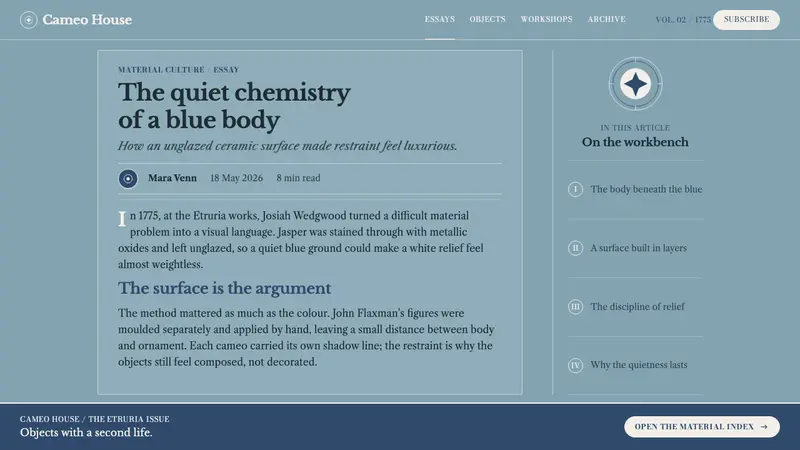Click the compass star medallion in sidebar
This screenshot has height=450, width=800.
pyautogui.click(x=635, y=84)
